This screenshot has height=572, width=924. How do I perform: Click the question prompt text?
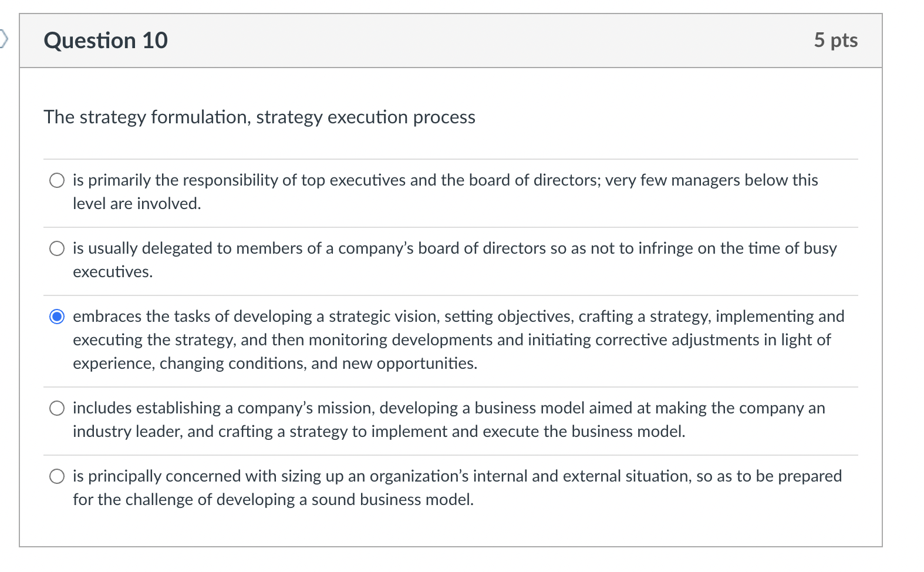click(x=259, y=117)
